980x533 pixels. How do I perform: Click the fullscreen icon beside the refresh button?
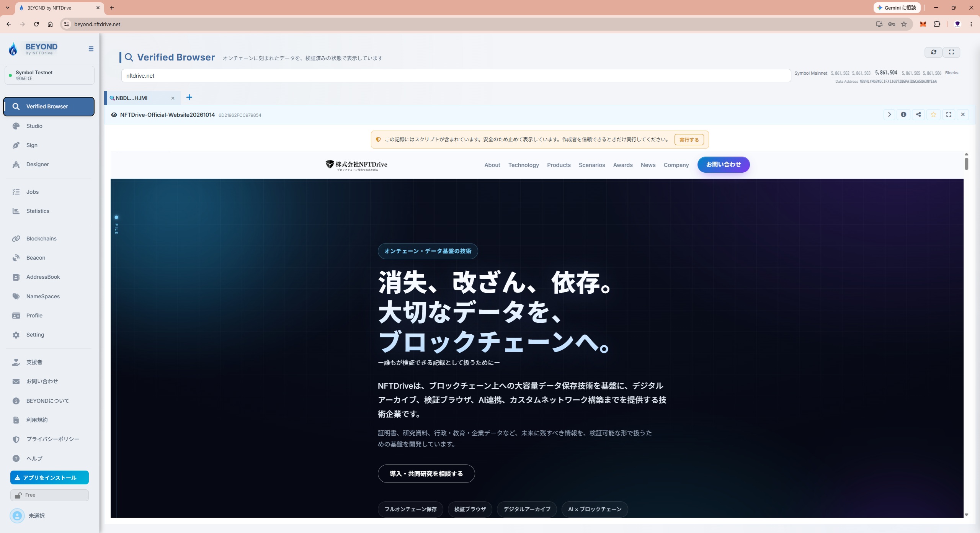click(951, 52)
